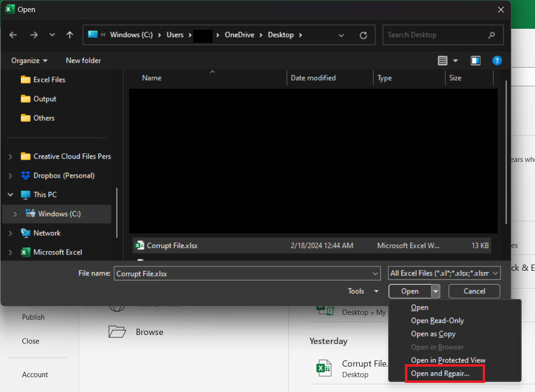Viewport: 535px width, 392px height.
Task: Select the Output folder
Action: (x=38, y=99)
